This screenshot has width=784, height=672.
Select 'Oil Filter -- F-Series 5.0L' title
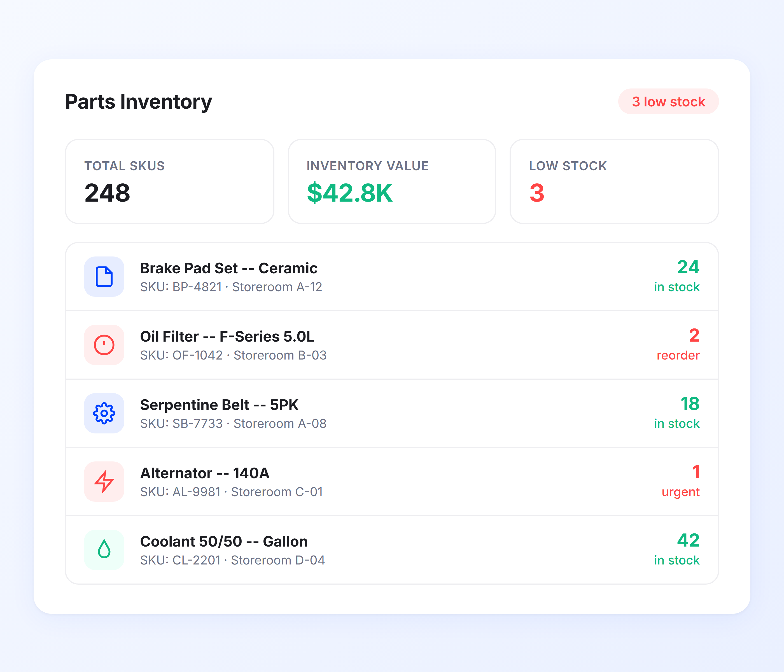pyautogui.click(x=227, y=336)
